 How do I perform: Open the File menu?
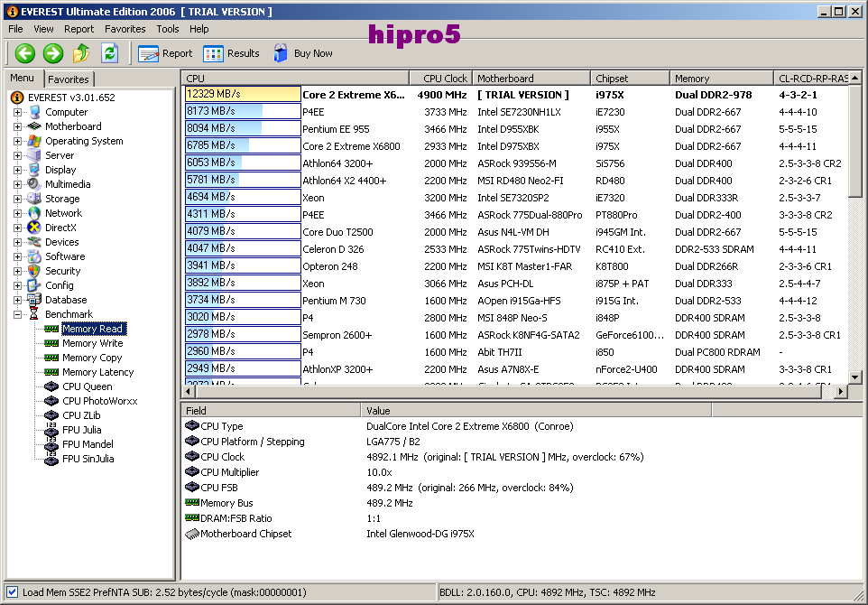point(15,29)
